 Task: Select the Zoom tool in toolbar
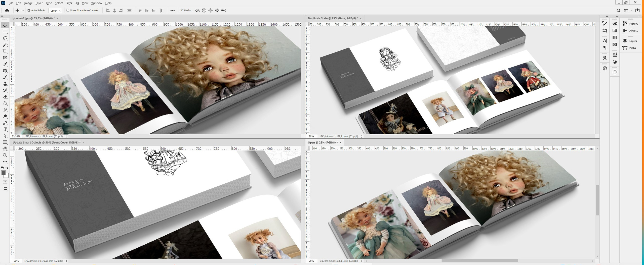(x=5, y=155)
